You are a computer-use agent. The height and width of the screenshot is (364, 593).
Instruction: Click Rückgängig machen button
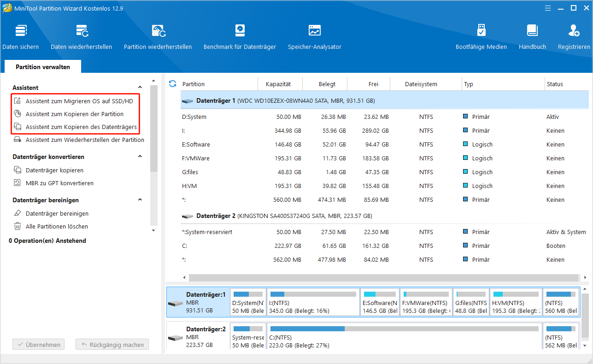[112, 344]
